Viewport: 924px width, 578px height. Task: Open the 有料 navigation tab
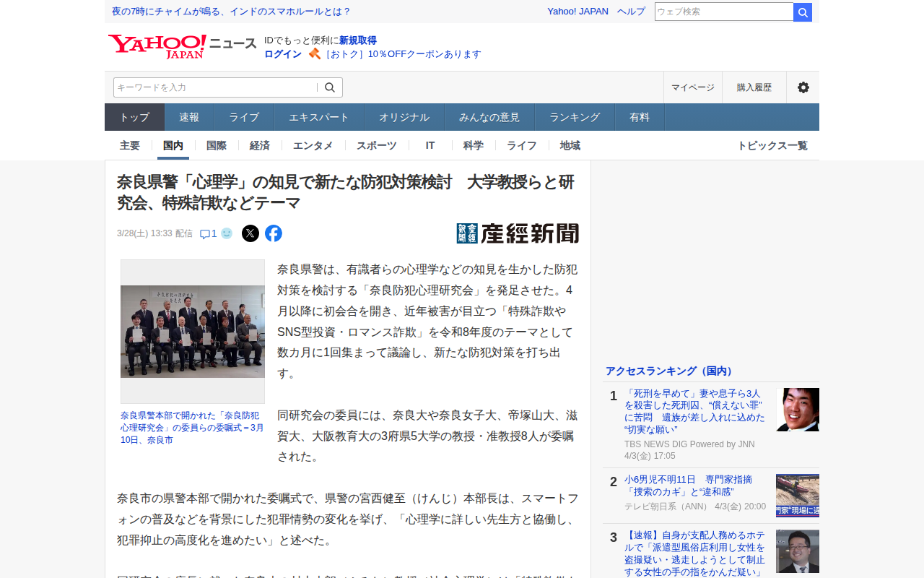pos(640,117)
